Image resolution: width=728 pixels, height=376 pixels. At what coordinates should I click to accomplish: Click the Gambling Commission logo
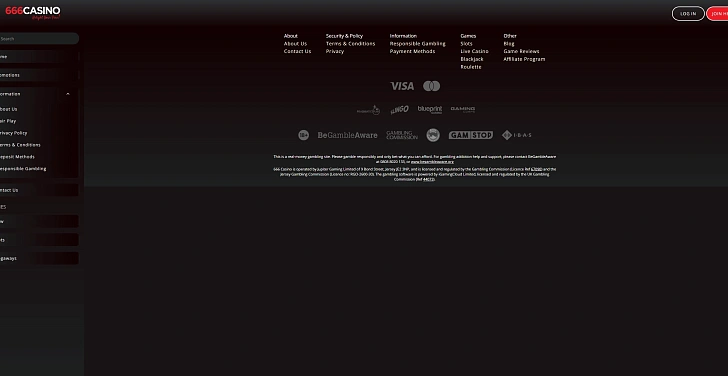402,135
